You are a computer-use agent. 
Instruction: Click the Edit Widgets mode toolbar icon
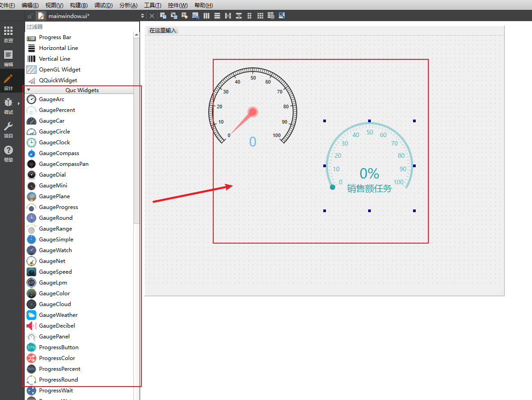point(163,16)
